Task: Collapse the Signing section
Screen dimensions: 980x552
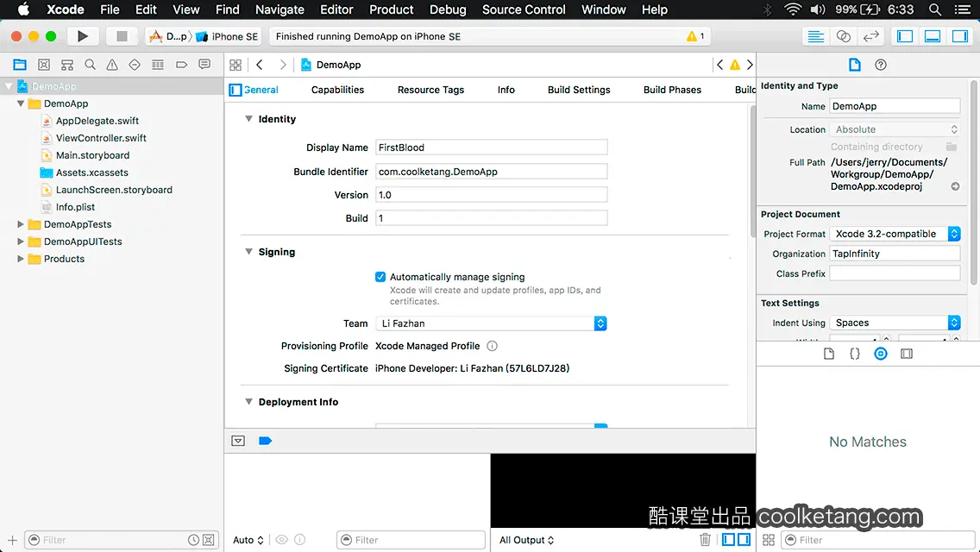Action: coord(248,251)
